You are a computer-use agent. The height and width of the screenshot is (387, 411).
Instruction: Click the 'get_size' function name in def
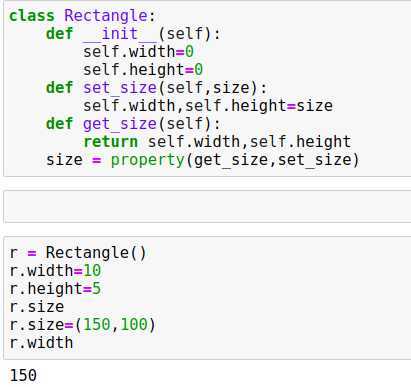pyautogui.click(x=120, y=124)
